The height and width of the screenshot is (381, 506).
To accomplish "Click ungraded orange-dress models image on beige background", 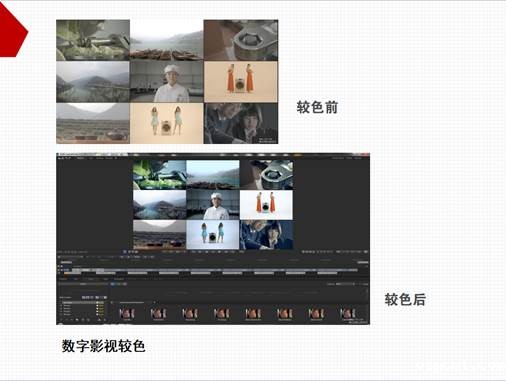I will click(241, 82).
